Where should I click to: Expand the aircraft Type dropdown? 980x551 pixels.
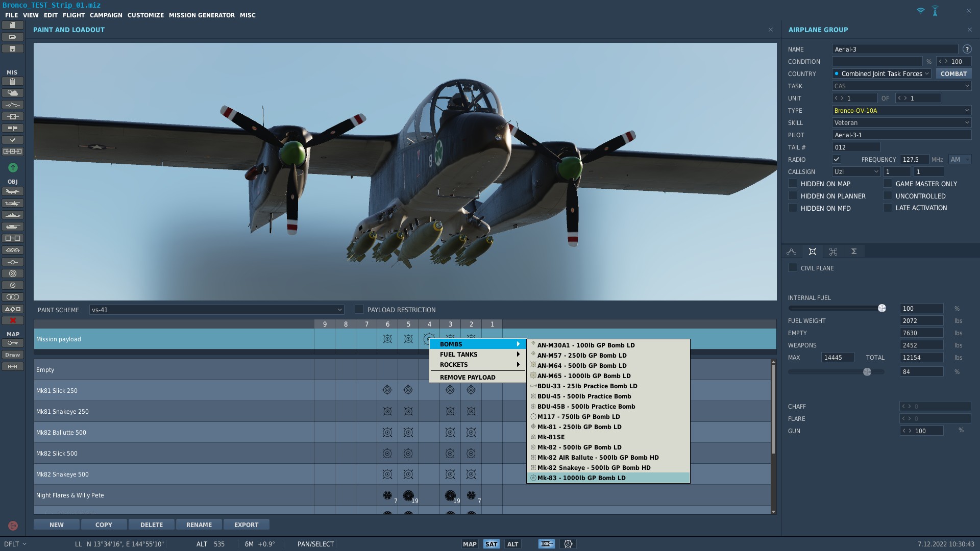click(x=901, y=111)
